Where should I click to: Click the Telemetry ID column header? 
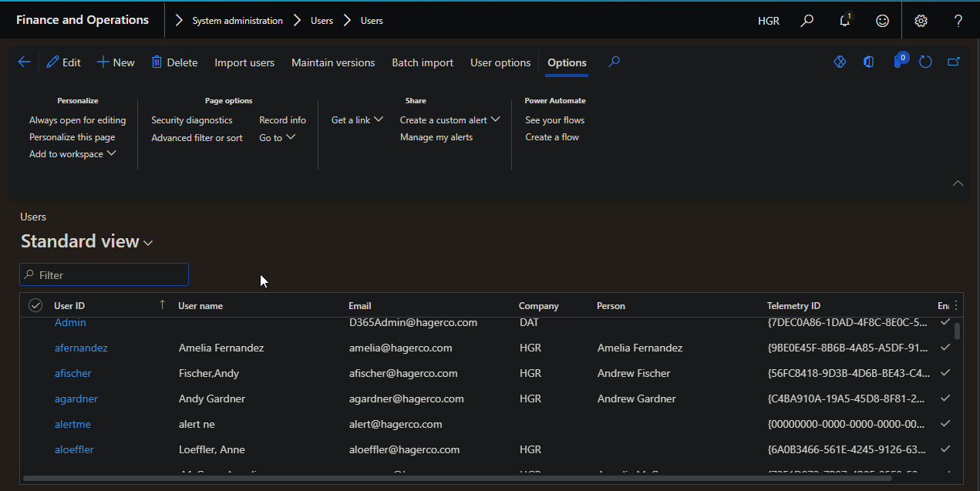[x=794, y=306]
